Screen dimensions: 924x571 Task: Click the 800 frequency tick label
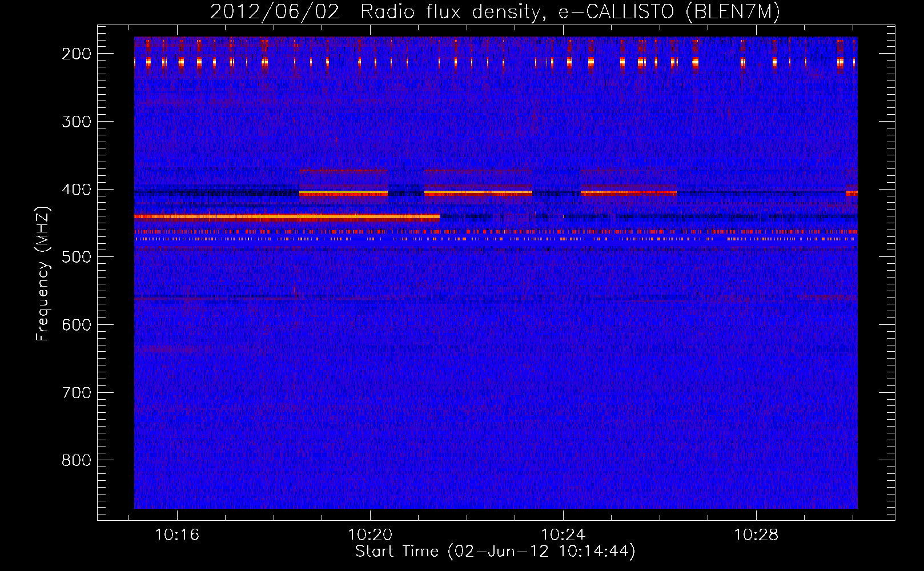click(76, 460)
